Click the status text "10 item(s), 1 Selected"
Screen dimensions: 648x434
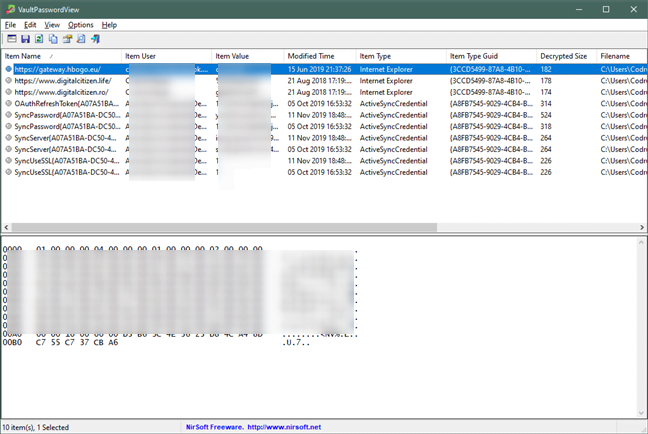click(36, 427)
